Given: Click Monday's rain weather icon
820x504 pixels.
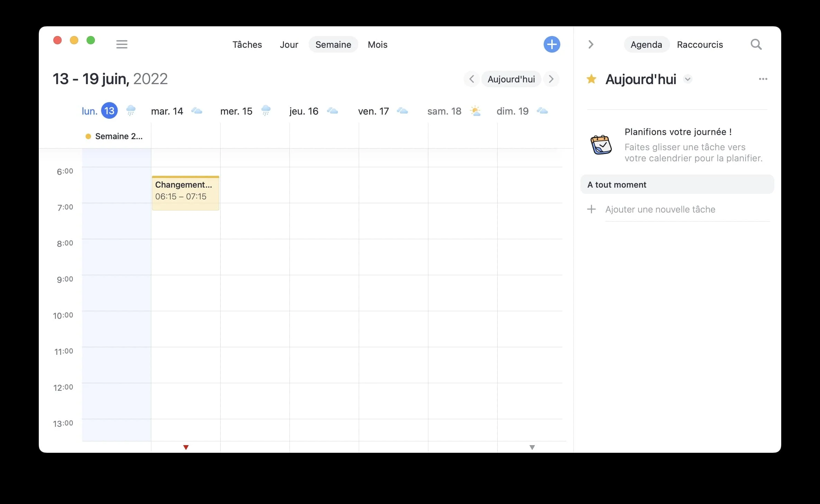Looking at the screenshot, I should point(131,111).
